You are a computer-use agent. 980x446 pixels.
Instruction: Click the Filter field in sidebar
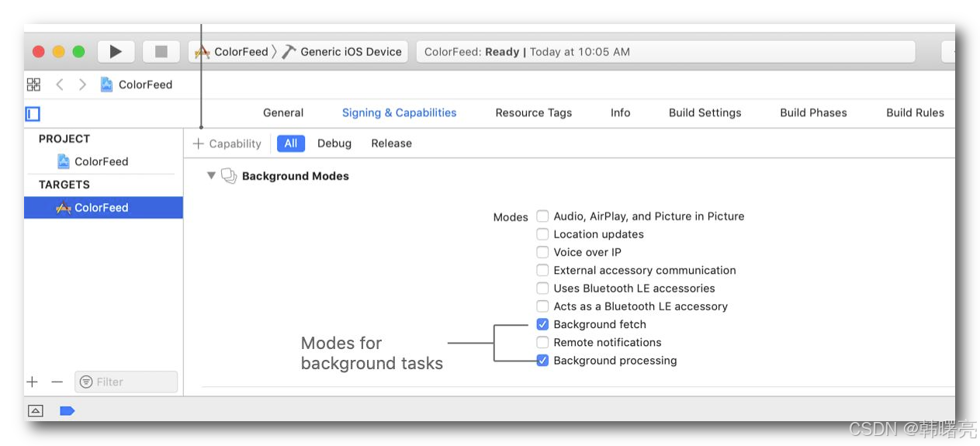126,382
